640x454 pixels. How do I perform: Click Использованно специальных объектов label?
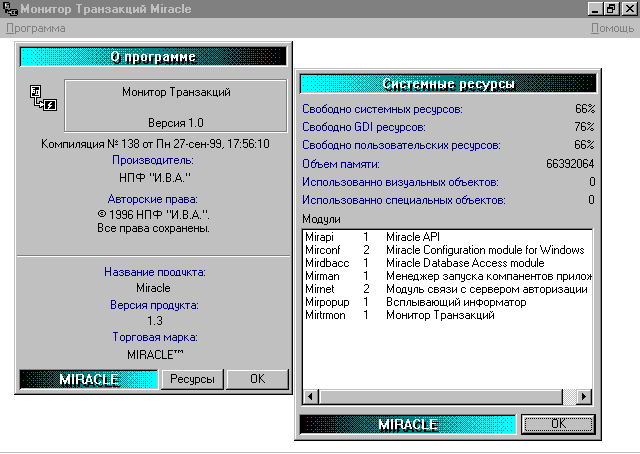pos(404,200)
